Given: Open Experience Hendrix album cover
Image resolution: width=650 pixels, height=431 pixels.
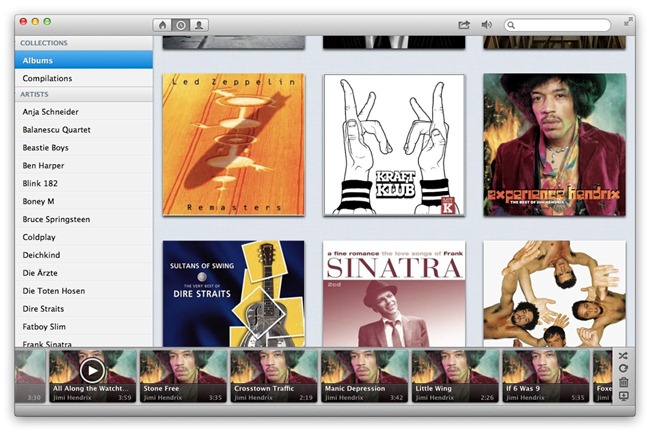Looking at the screenshot, I should (x=554, y=145).
